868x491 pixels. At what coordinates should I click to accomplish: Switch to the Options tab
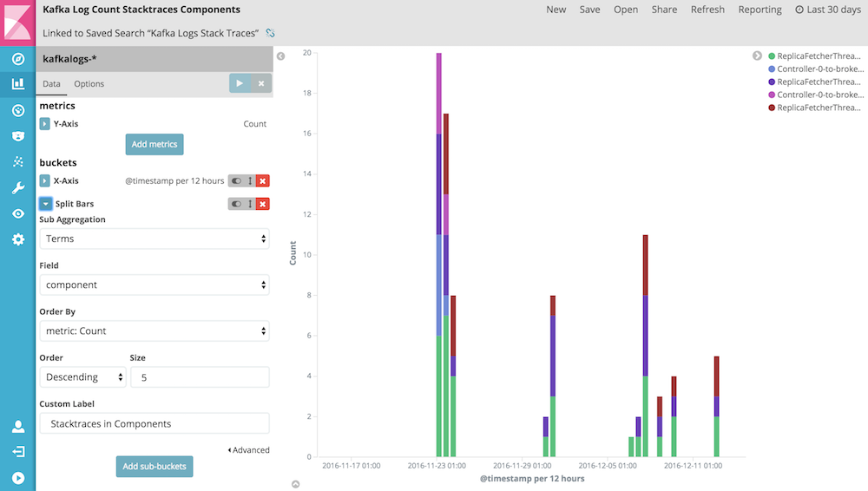[89, 83]
